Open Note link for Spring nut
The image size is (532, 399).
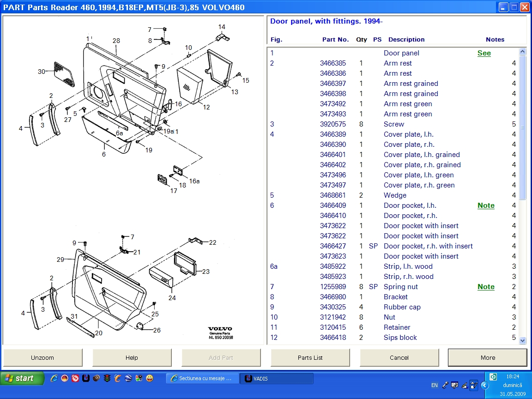(x=486, y=287)
